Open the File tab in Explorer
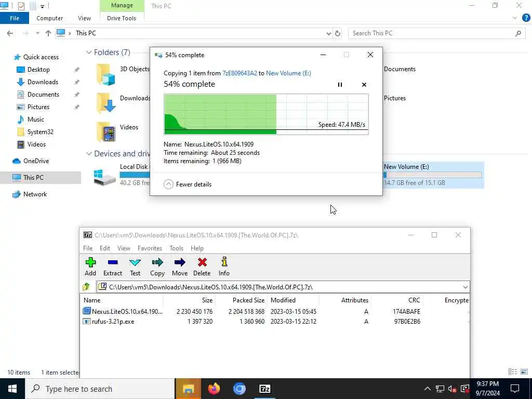Screen dimensions: 532x399 (x=15, y=18)
